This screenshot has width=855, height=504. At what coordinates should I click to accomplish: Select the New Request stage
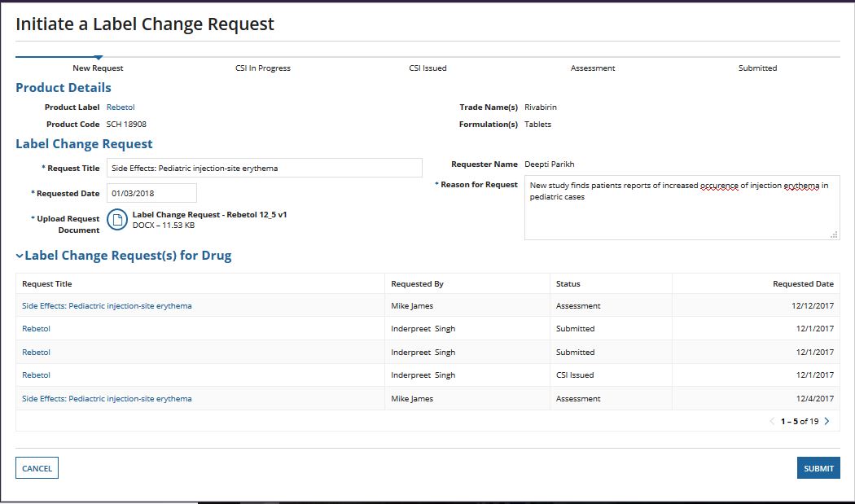coord(98,68)
